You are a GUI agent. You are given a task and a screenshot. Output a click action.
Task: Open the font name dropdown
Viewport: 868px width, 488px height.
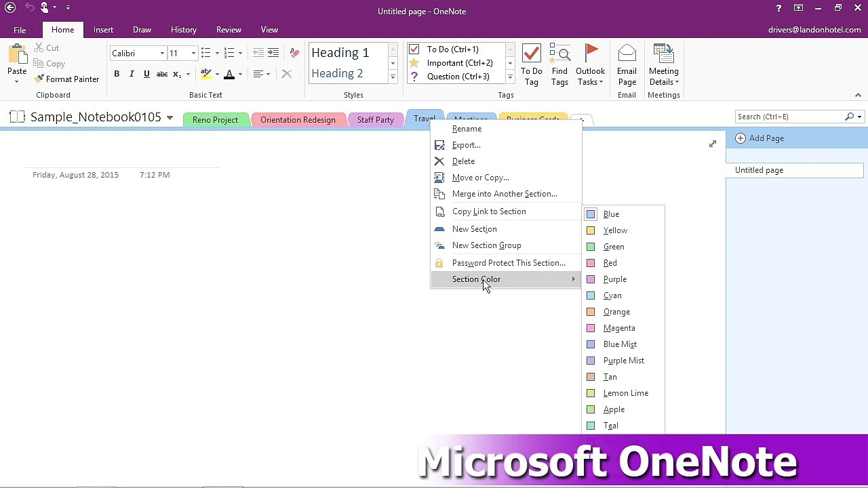[162, 54]
